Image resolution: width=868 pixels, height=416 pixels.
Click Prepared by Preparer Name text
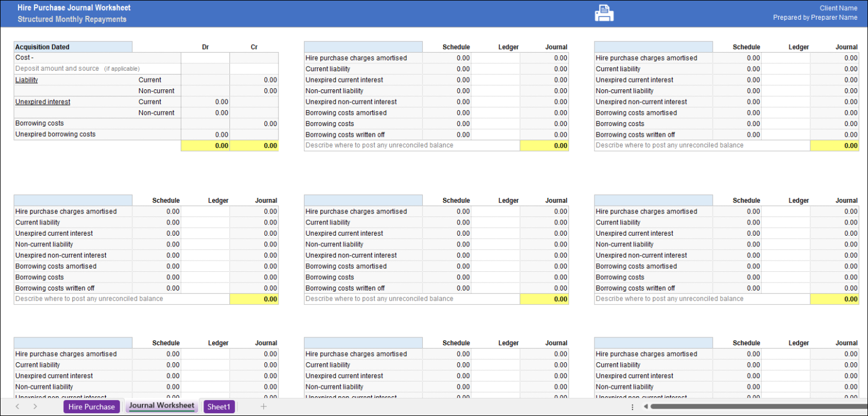point(814,17)
